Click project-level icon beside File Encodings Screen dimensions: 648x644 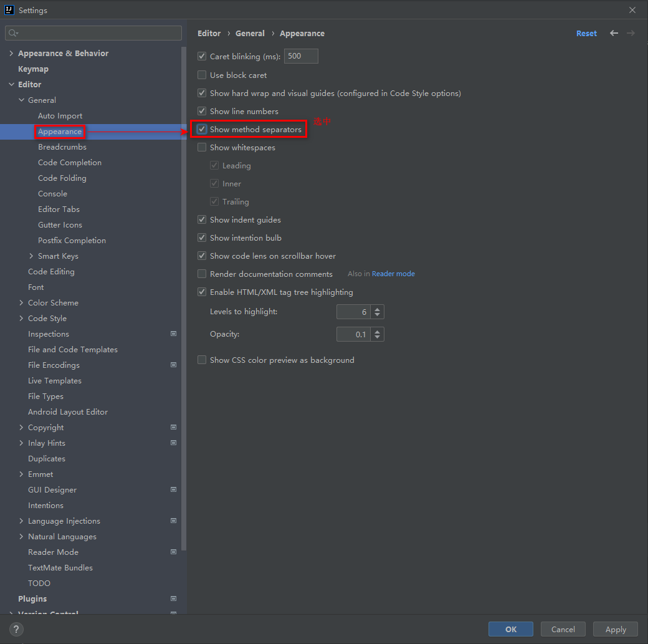[174, 365]
